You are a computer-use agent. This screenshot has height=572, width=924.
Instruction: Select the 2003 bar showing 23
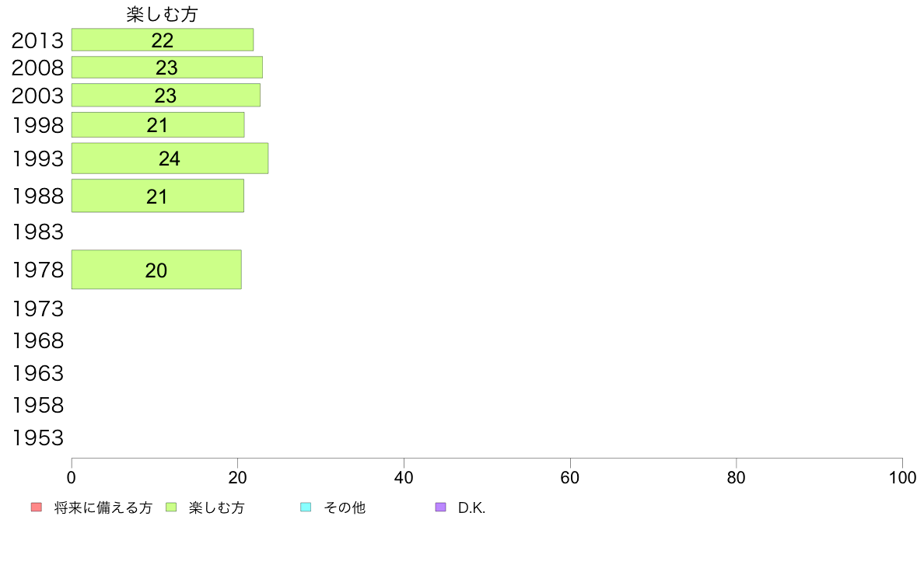tap(166, 95)
